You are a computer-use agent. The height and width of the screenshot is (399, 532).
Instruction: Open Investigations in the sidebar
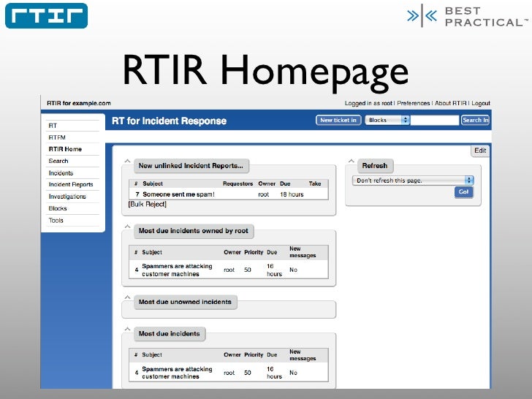click(x=67, y=197)
